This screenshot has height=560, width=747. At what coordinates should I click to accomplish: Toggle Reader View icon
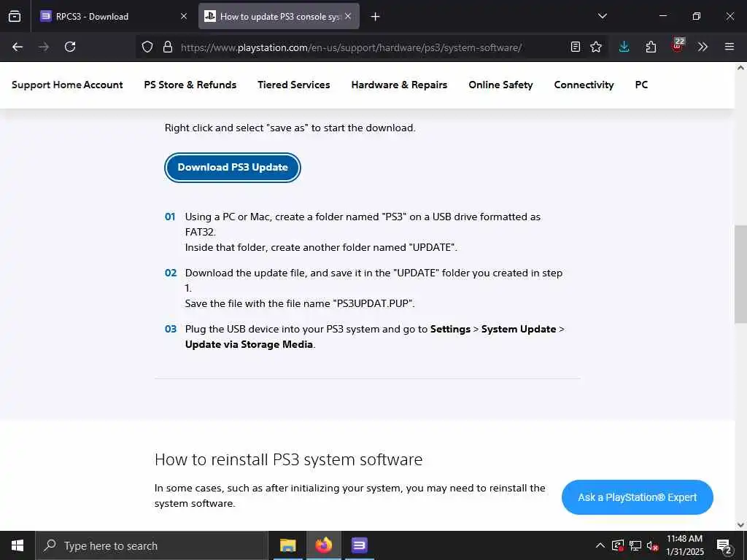click(x=576, y=47)
